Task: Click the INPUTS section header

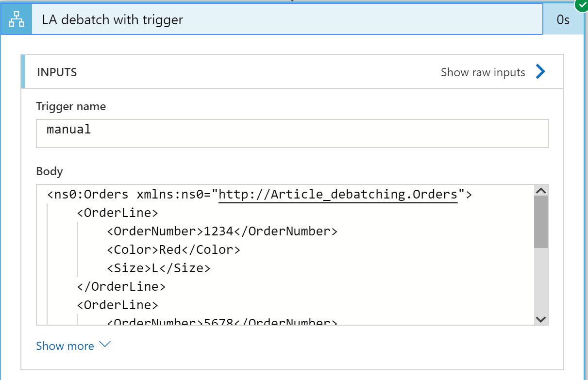Action: coord(57,72)
